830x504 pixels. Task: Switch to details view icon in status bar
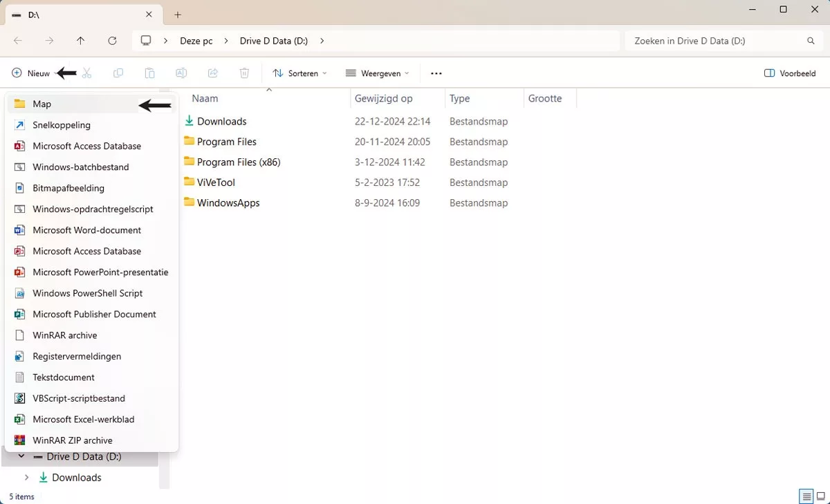806,496
